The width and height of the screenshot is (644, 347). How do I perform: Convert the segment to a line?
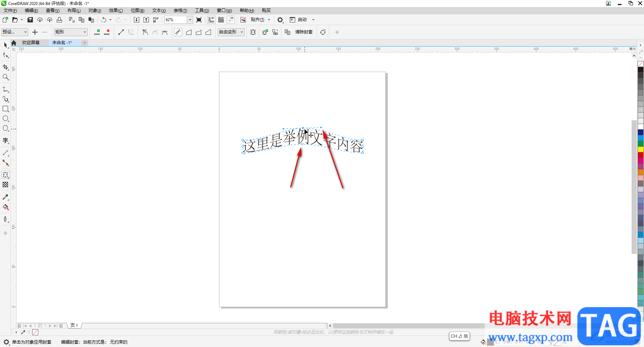(x=121, y=32)
